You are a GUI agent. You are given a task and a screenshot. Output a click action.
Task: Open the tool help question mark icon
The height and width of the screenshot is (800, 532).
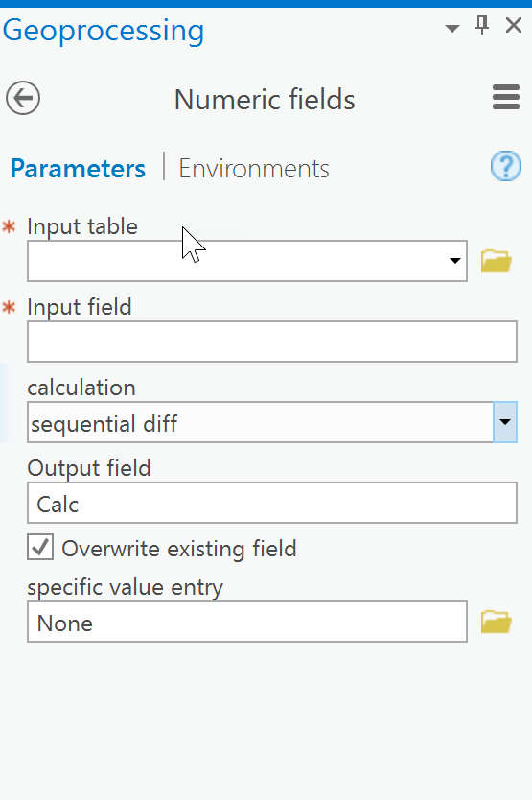506,166
